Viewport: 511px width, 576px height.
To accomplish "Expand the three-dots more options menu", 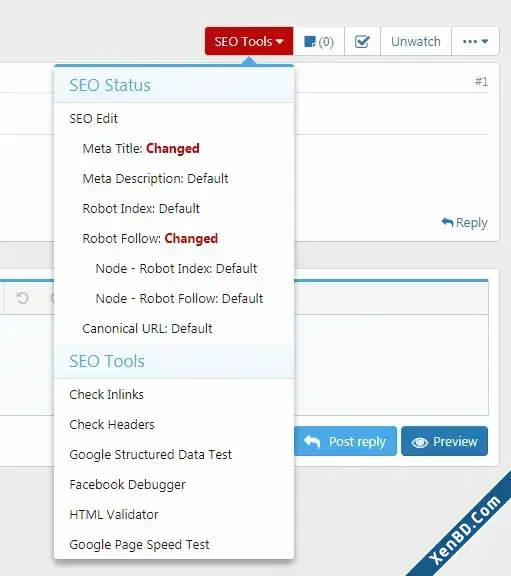I will point(475,42).
